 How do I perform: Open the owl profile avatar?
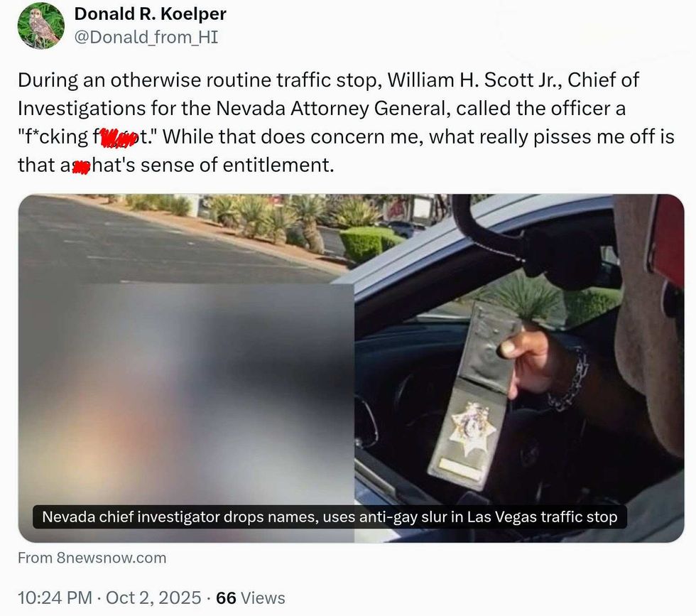[41, 26]
